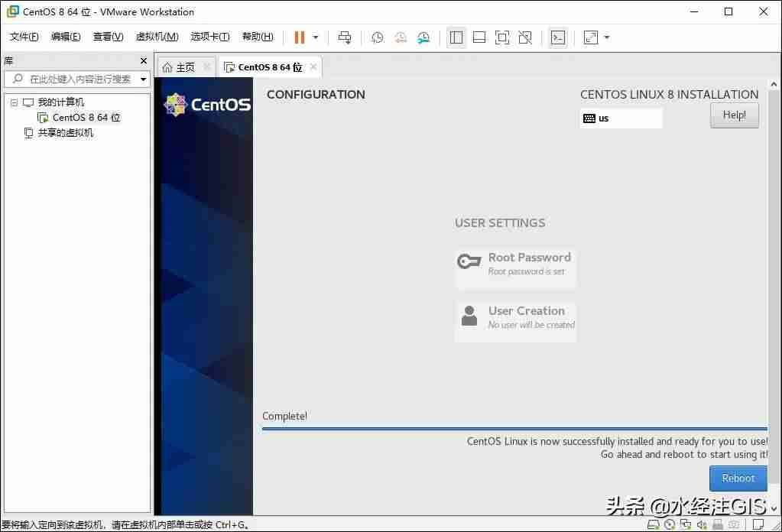Click the Reboot button
The image size is (782, 532).
738,478
